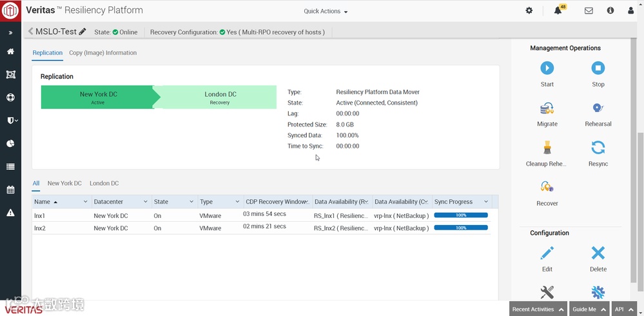Open the shield protection sidebar menu
Viewport: 644px width, 316px height.
[x=12, y=121]
